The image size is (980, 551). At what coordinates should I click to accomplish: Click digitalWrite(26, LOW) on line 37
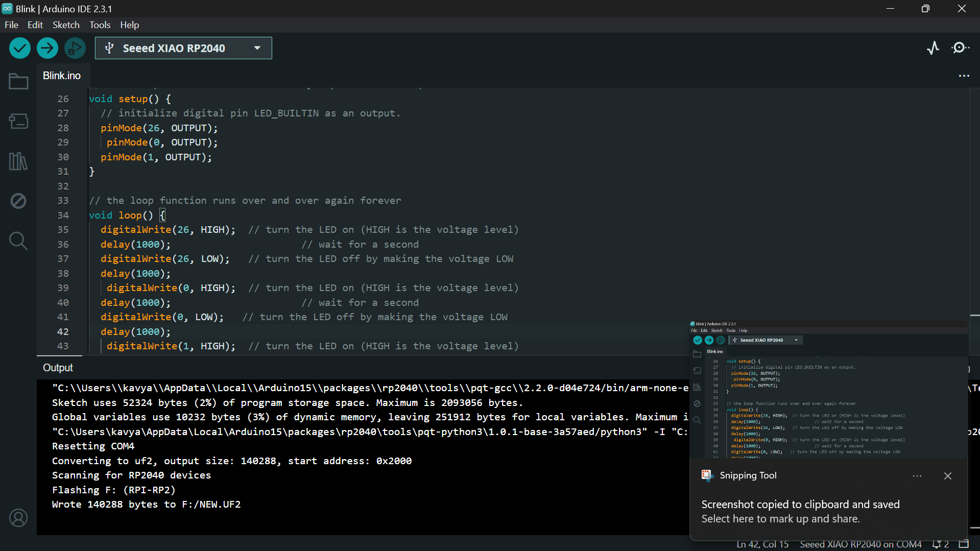tap(165, 259)
